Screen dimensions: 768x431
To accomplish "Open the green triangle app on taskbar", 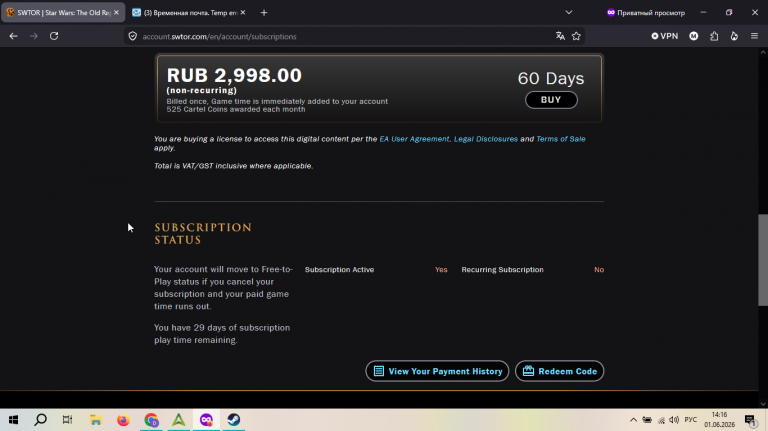I will [x=179, y=420].
